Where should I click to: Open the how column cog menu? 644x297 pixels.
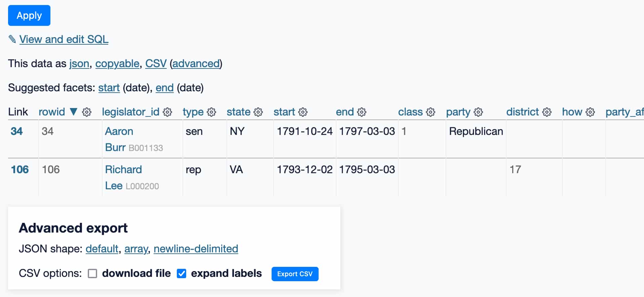(590, 112)
